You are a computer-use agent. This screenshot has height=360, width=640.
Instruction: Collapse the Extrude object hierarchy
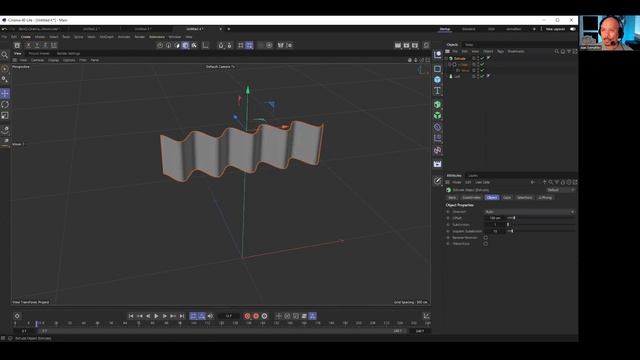[x=446, y=58]
